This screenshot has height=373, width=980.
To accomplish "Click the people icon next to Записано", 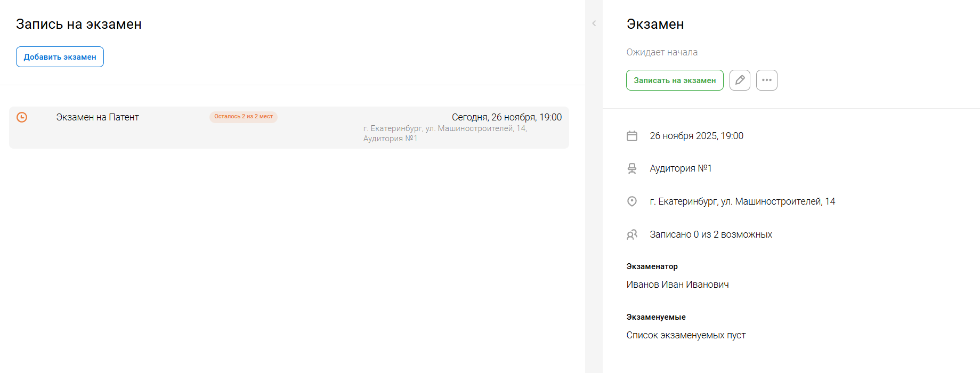I will [632, 234].
